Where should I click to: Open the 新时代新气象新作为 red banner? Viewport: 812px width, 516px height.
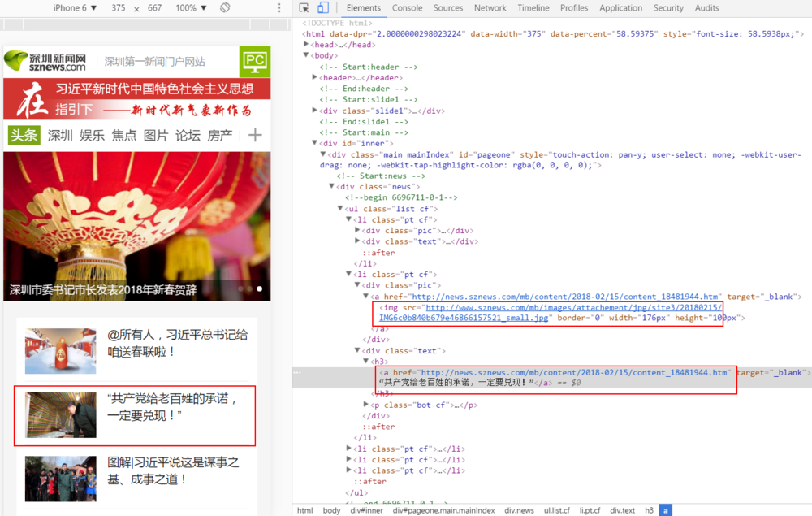click(x=136, y=99)
